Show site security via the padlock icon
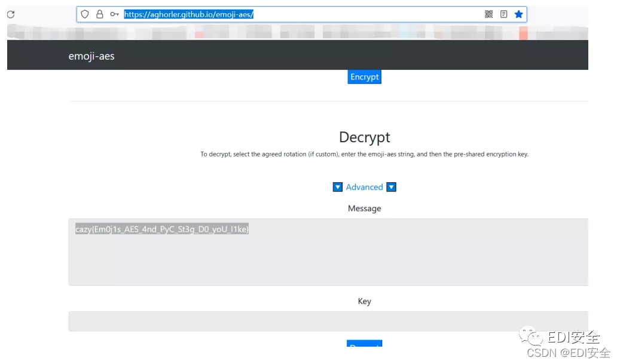The width and height of the screenshot is (620, 364). pos(100,14)
